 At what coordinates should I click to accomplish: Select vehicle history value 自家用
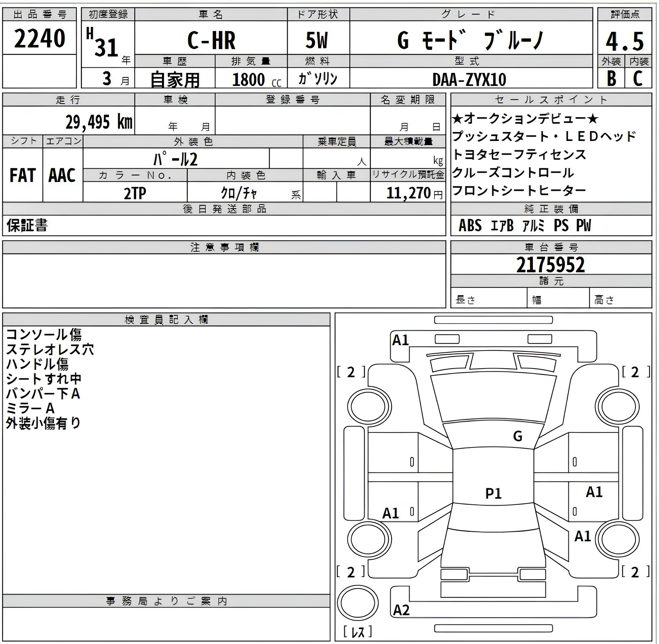(x=175, y=80)
